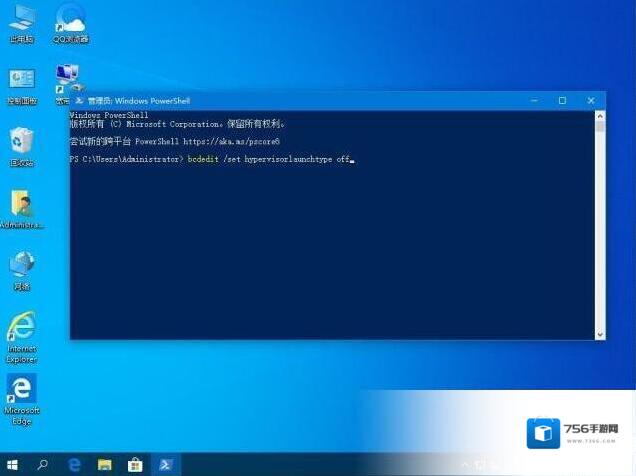Open Microsoft Store from the taskbar

[x=134, y=465]
